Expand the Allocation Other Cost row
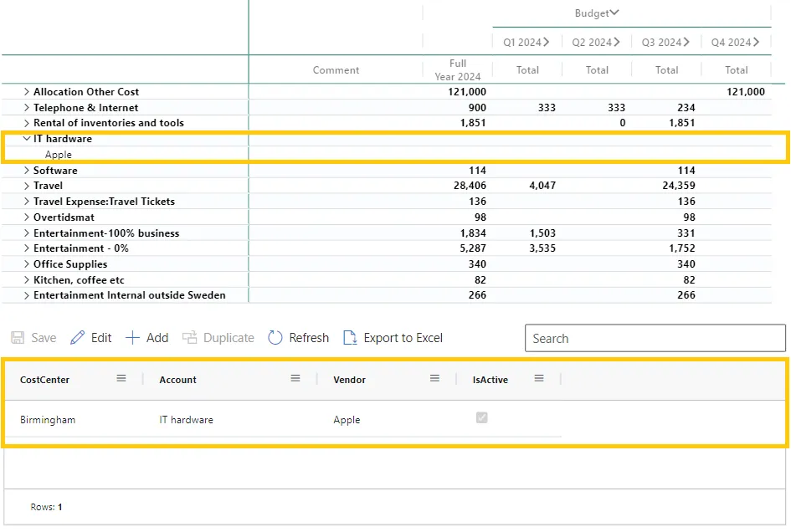This screenshot has height=532, width=791. point(27,92)
